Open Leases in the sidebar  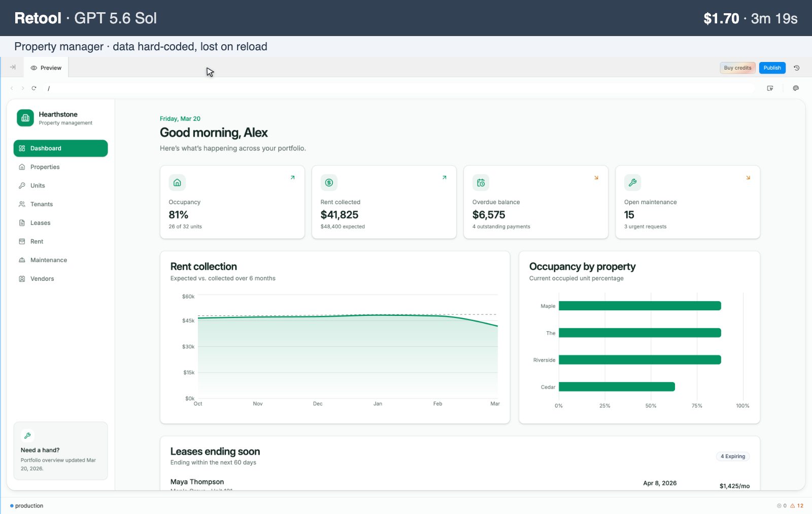click(x=60, y=223)
